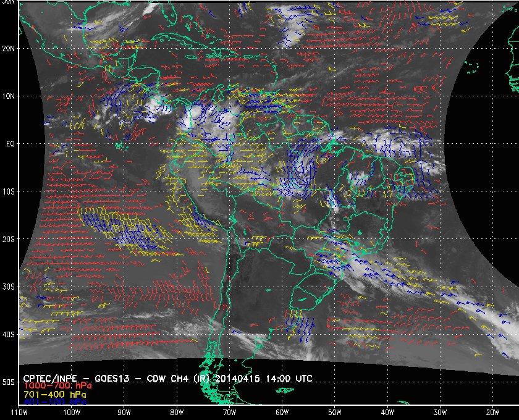Click the 20N latitude label
Screen dimensions: 519x420
tap(9, 49)
